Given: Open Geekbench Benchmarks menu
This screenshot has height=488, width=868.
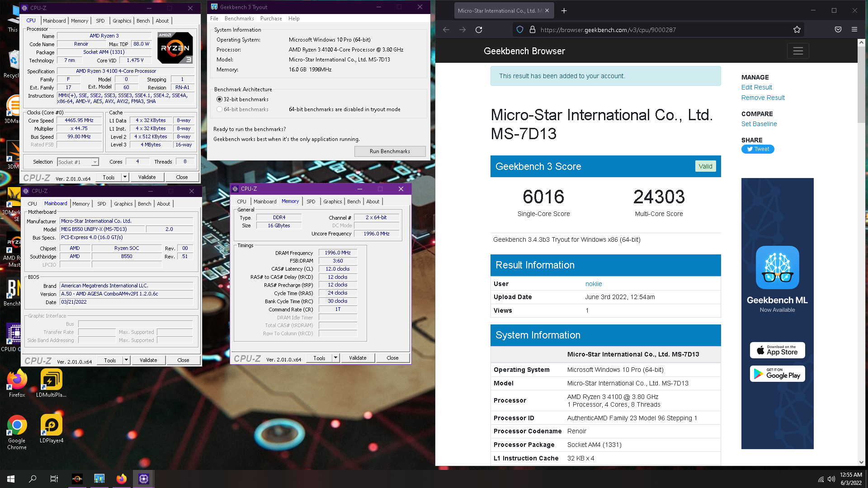Looking at the screenshot, I should tap(239, 19).
